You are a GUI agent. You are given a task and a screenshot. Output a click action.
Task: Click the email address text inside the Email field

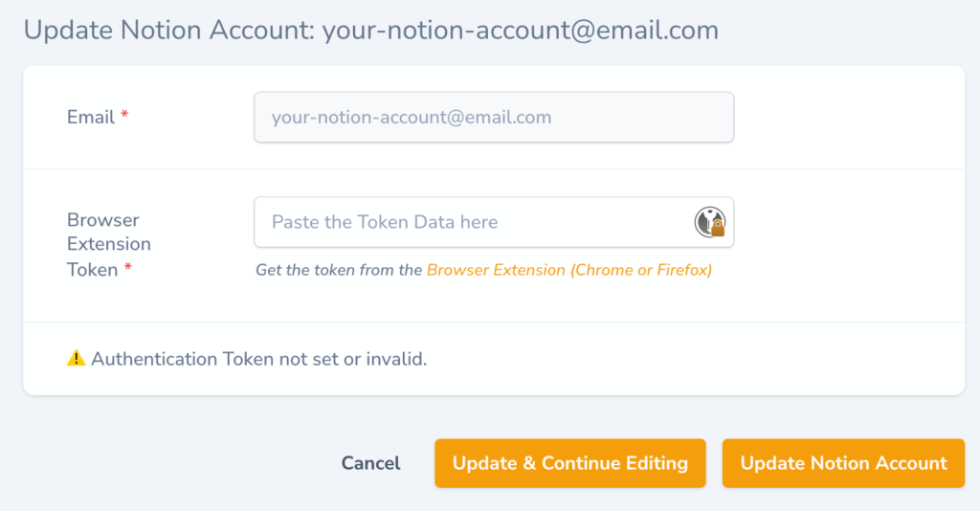click(412, 117)
